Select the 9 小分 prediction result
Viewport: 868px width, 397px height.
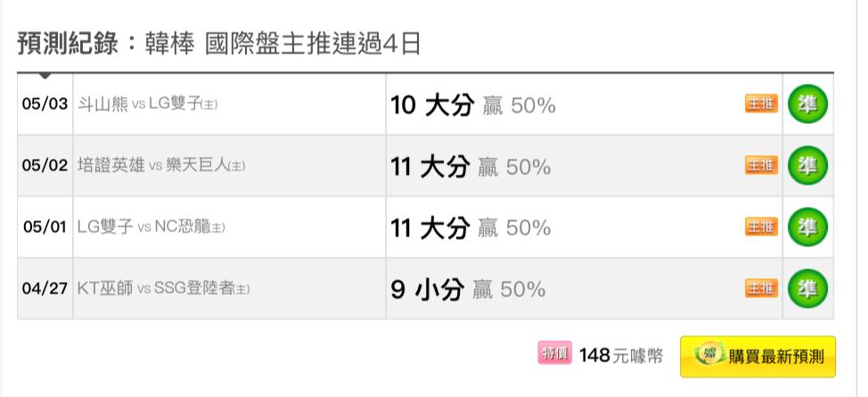tap(428, 289)
